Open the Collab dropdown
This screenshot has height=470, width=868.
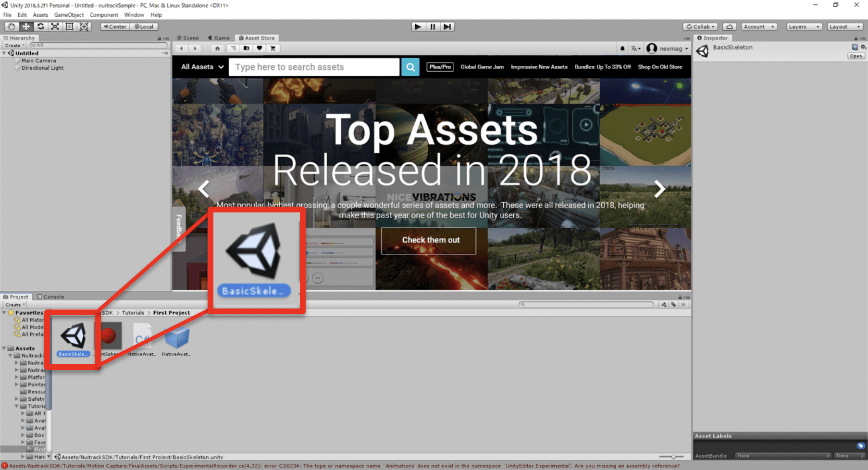click(701, 27)
